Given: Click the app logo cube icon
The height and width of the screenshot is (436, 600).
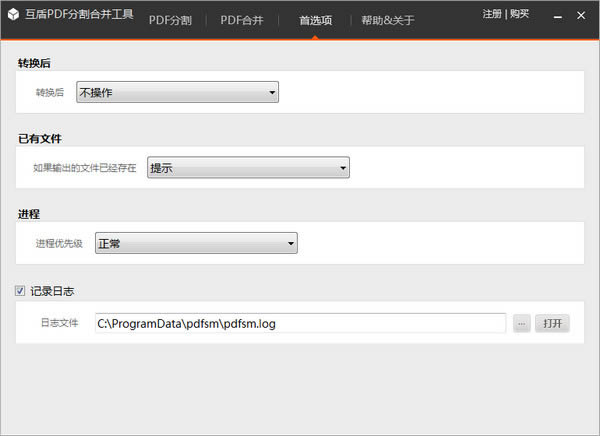Looking at the screenshot, I should (x=13, y=15).
